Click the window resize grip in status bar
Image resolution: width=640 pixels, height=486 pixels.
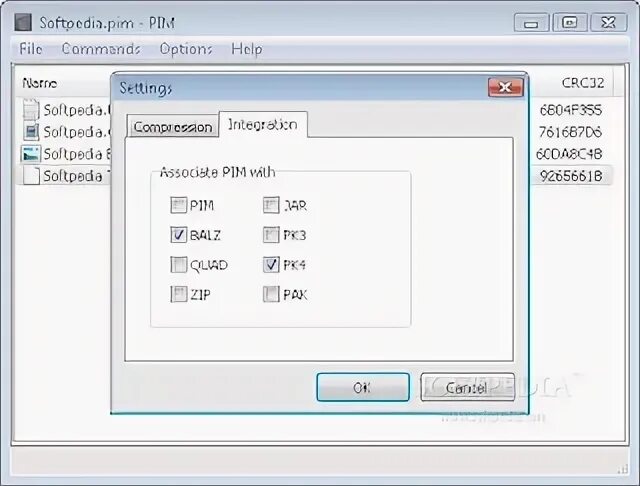623,470
